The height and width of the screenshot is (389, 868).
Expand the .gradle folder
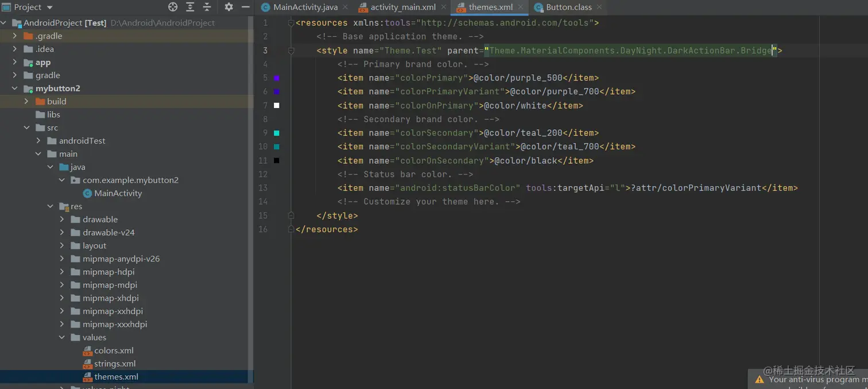click(15, 36)
